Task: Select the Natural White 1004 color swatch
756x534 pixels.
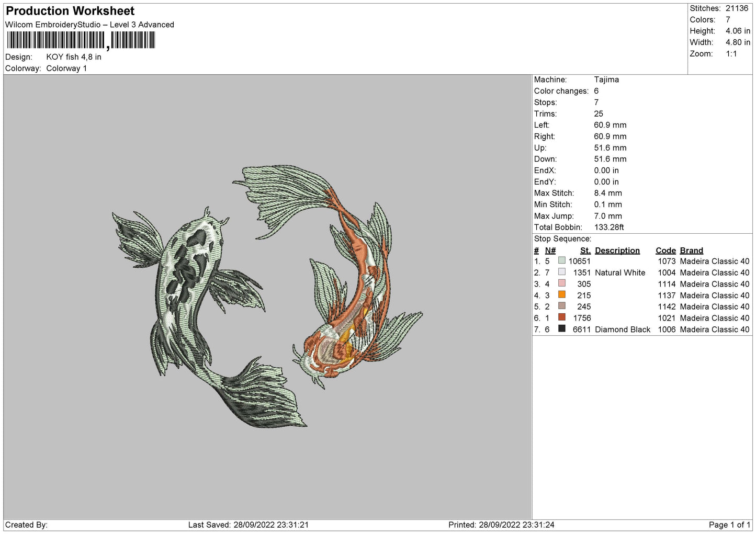Action: (561, 272)
